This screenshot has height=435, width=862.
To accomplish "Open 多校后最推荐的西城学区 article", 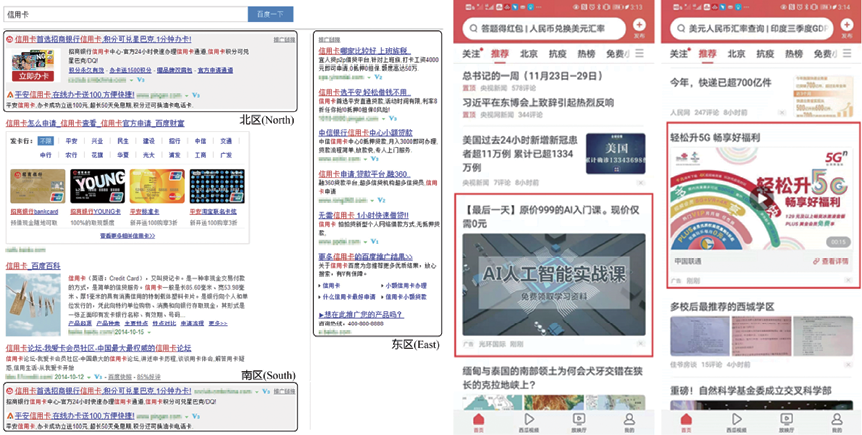I will point(722,306).
